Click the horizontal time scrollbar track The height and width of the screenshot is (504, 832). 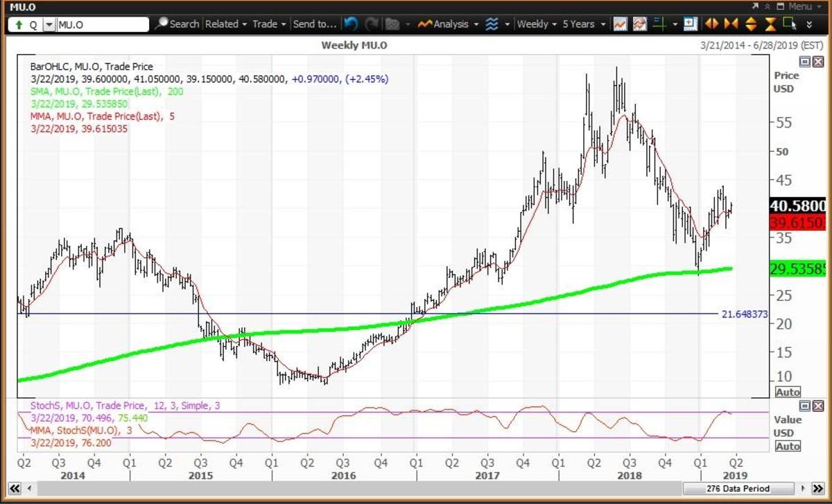point(347,488)
